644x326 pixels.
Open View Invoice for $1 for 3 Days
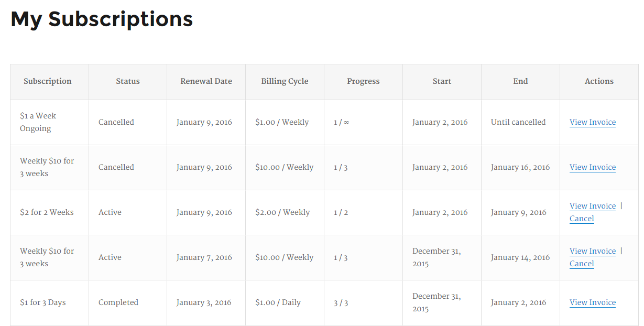pos(593,302)
